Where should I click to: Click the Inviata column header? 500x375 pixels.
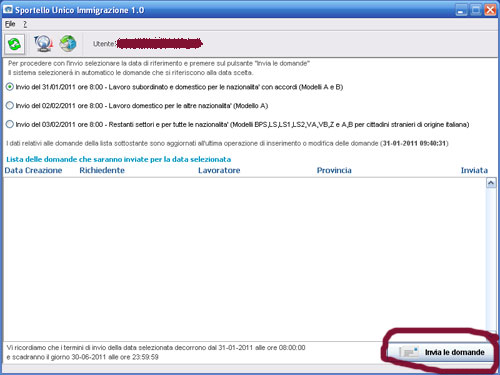tap(474, 170)
